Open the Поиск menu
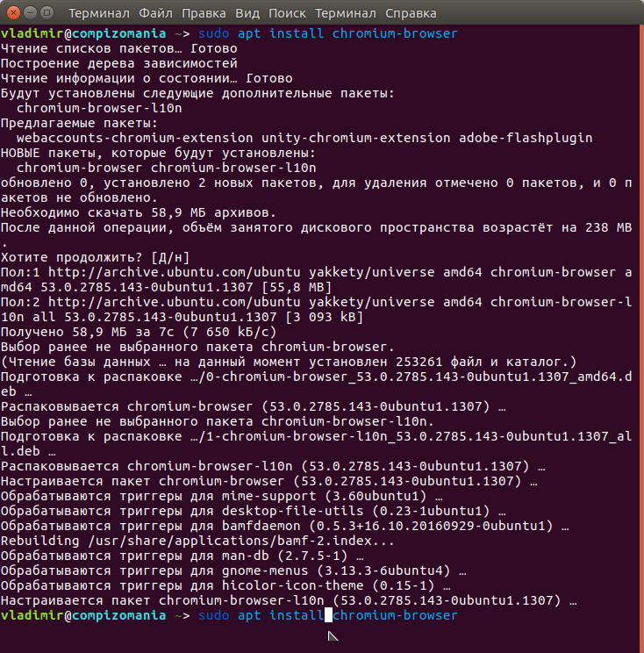Image resolution: width=644 pixels, height=653 pixels. 287,13
